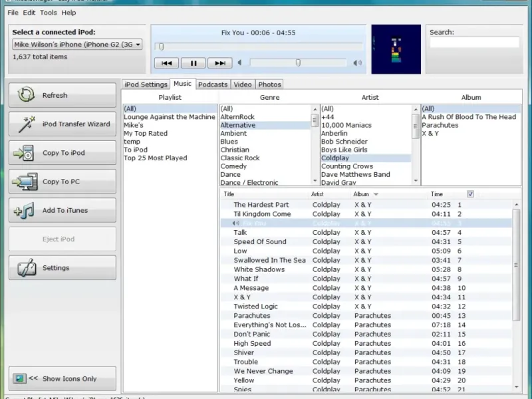532x399 pixels.
Task: Pause the currently playing song
Action: (x=193, y=63)
